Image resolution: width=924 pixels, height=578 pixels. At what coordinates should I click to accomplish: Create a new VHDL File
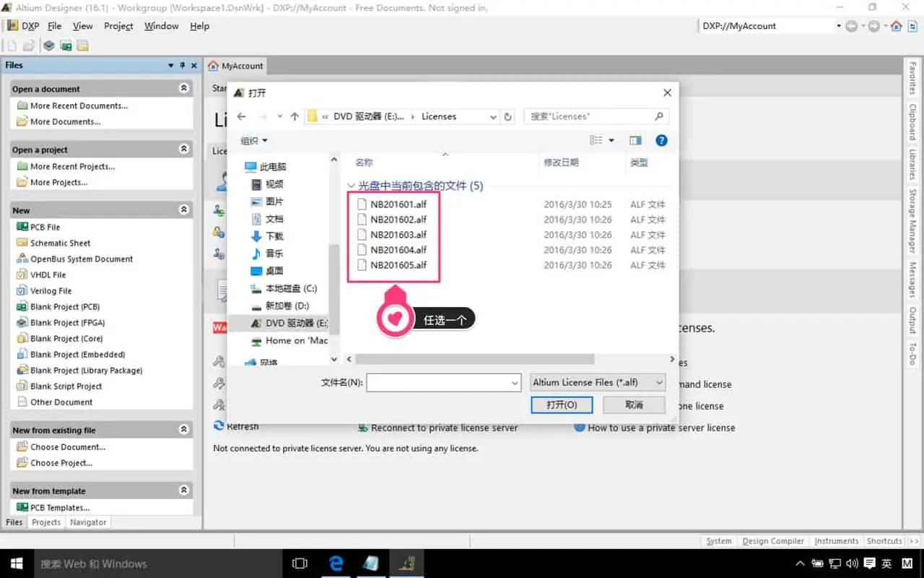click(48, 275)
